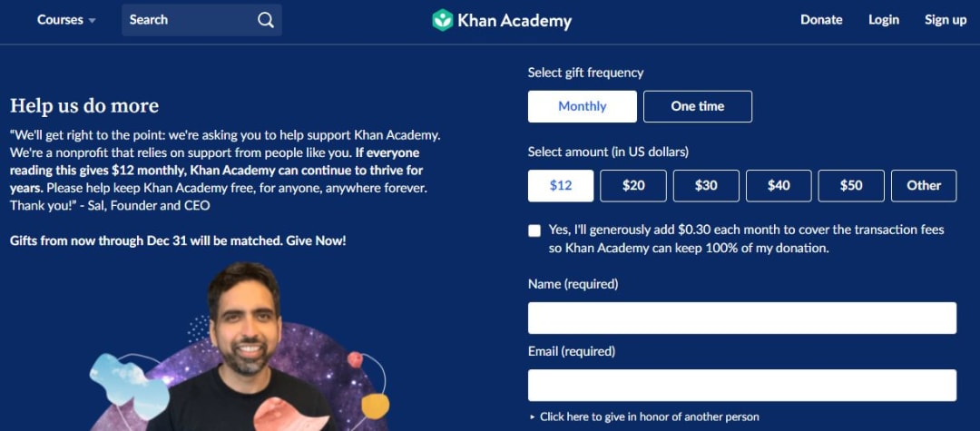Go to the Login page

click(884, 20)
